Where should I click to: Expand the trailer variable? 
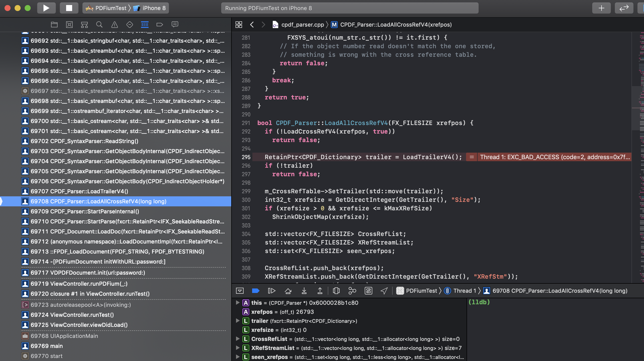click(238, 321)
